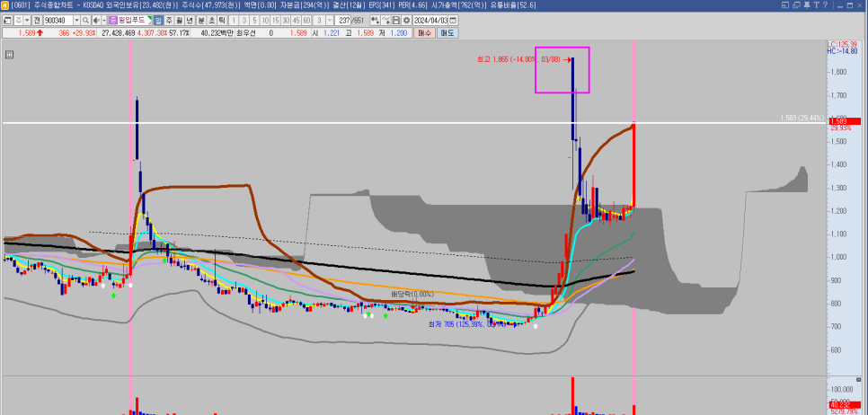Click the 배당락(0.00%) label on chart
This screenshot has height=415, width=868.
tap(413, 294)
